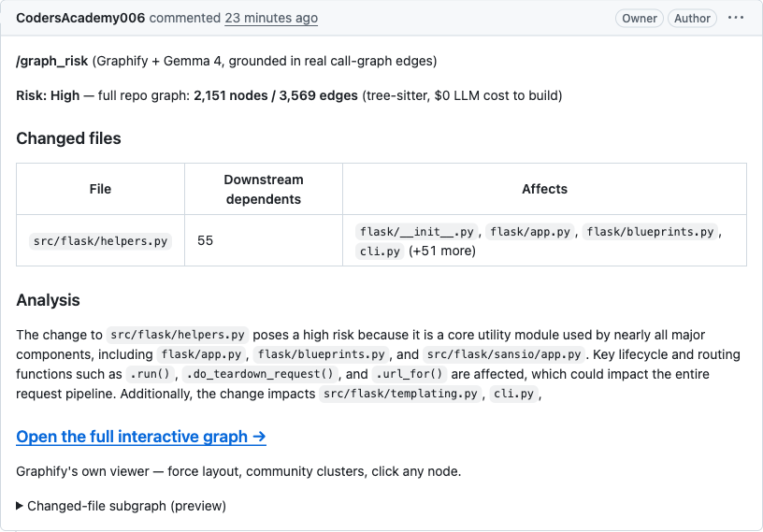The image size is (763, 532).
Task: Select flask/app.py in the Affects cell
Action: [530, 232]
